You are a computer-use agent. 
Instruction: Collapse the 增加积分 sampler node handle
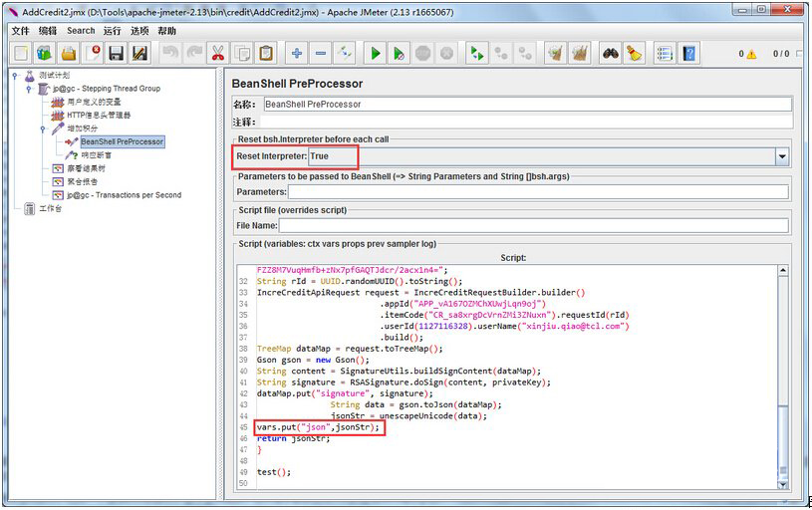pyautogui.click(x=44, y=128)
